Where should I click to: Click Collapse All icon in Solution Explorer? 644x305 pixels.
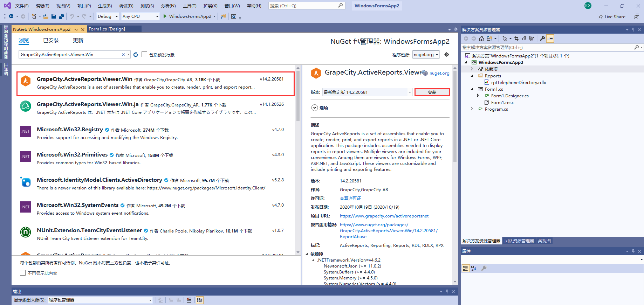click(x=524, y=39)
